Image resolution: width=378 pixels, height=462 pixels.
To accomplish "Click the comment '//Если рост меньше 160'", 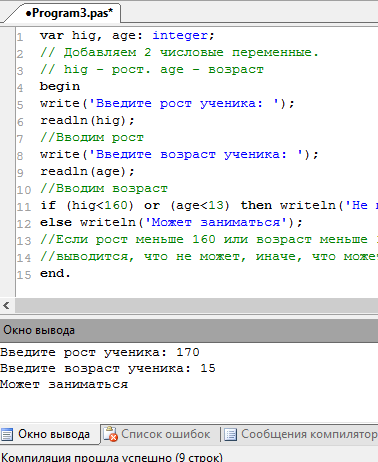I will 209,240.
